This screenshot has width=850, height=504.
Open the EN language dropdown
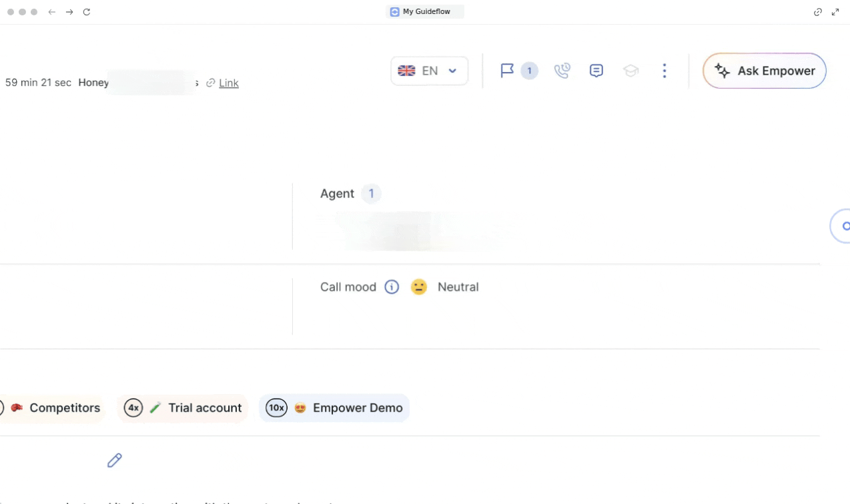[429, 71]
